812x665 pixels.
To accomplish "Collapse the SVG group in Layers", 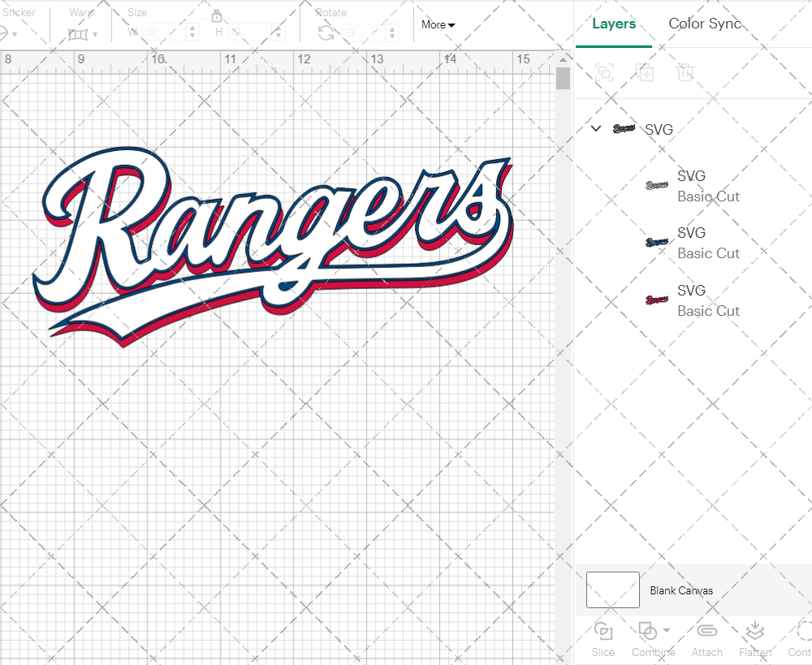I will [596, 128].
